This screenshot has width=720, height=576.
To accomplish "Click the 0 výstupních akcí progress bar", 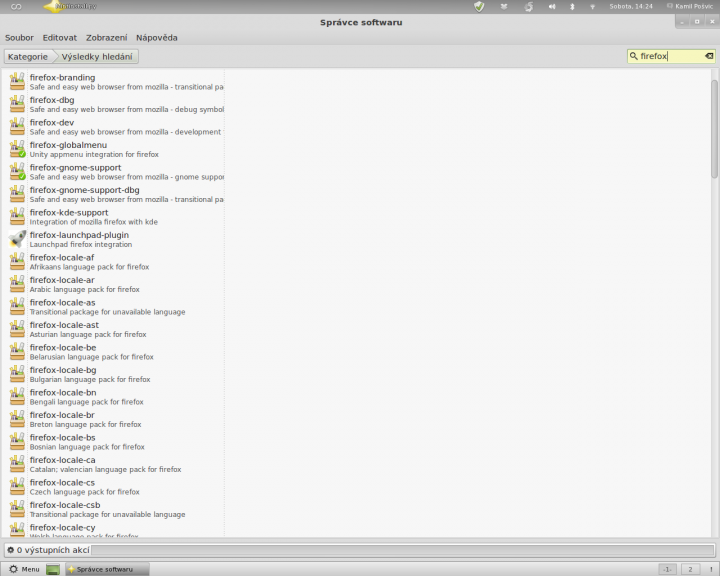I will [402, 550].
